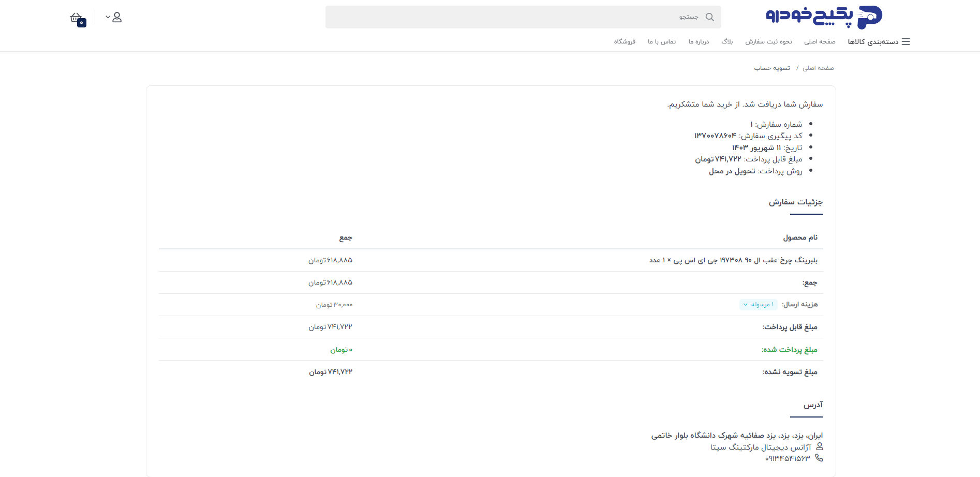Screen dimensions: 980x477
Task: Click the phone icon next to ۰۹۱۳۴۵۴۱۵۶۳
Action: coord(819,458)
